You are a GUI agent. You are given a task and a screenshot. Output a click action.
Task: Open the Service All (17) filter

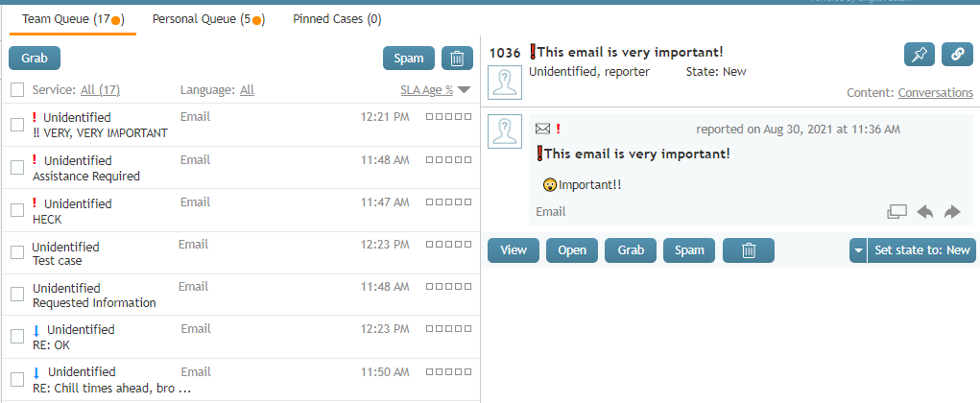pos(100,90)
